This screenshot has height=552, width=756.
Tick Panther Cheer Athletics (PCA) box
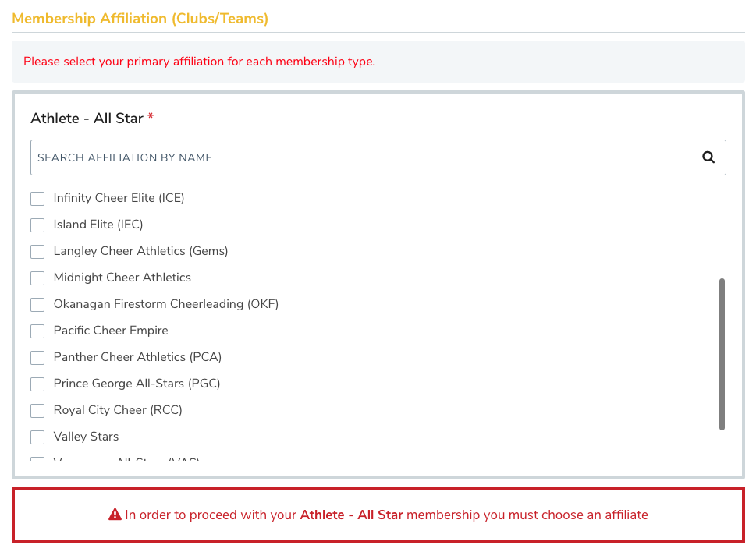37,357
